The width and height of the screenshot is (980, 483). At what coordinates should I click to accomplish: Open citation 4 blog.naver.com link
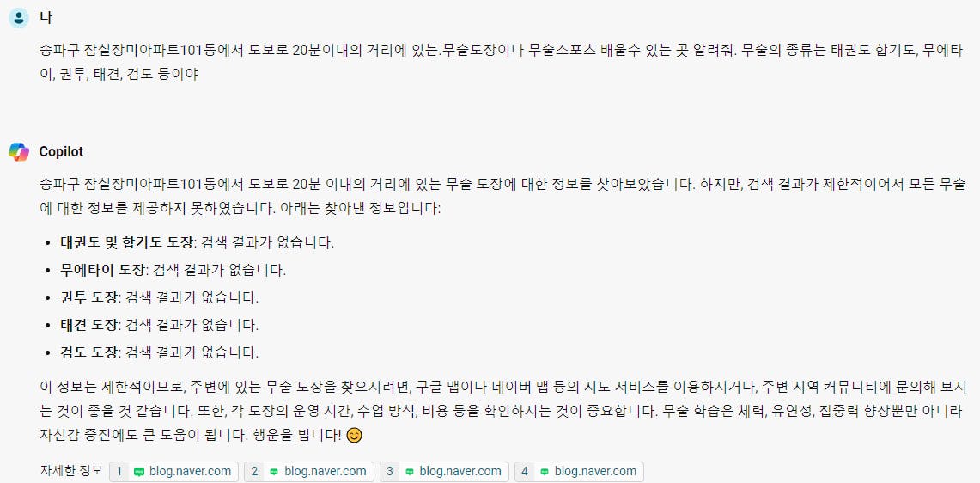[x=579, y=472]
